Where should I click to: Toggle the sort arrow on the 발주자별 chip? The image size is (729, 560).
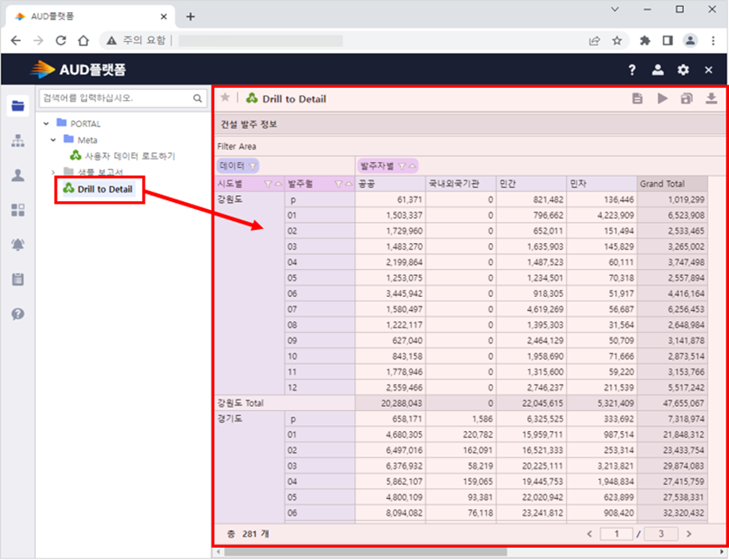click(412, 165)
